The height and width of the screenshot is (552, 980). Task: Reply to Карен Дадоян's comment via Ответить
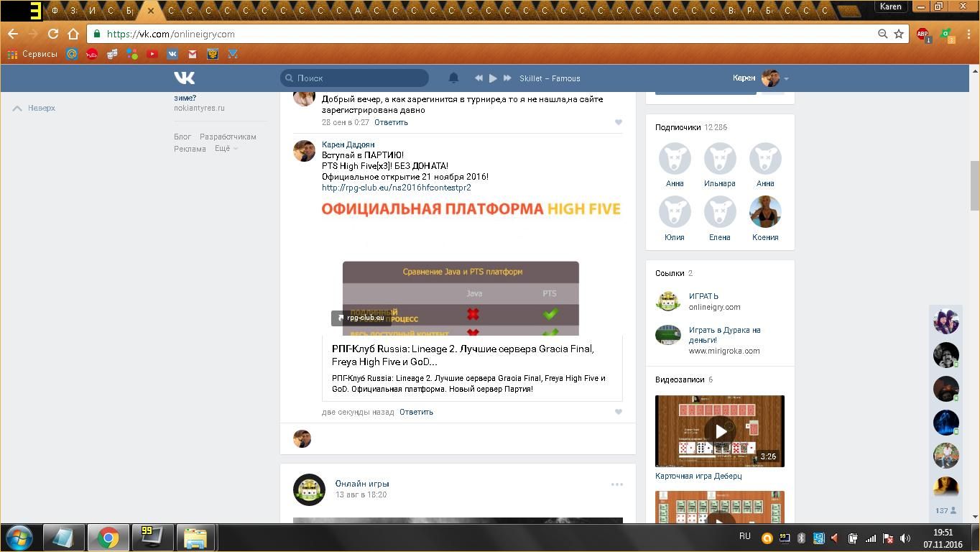coord(416,412)
